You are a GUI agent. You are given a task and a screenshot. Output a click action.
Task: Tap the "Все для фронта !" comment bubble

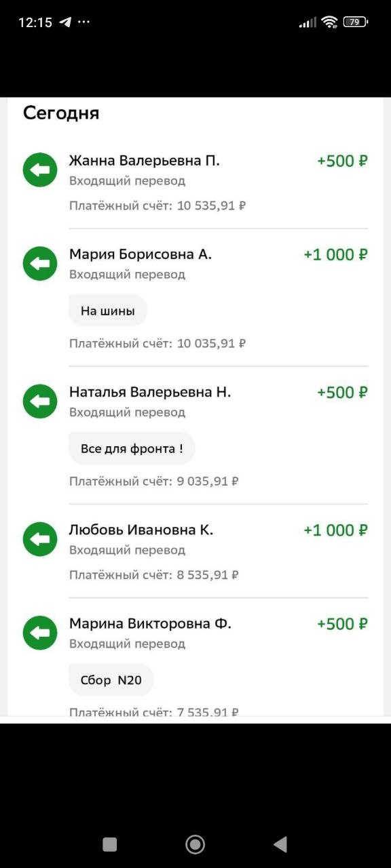132,448
